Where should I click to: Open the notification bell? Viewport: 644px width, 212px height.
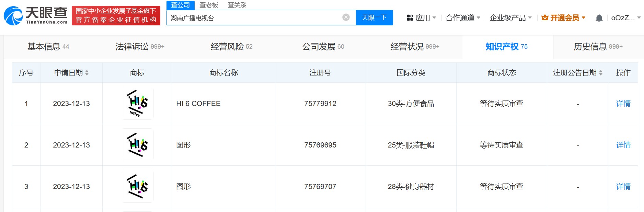tap(599, 18)
